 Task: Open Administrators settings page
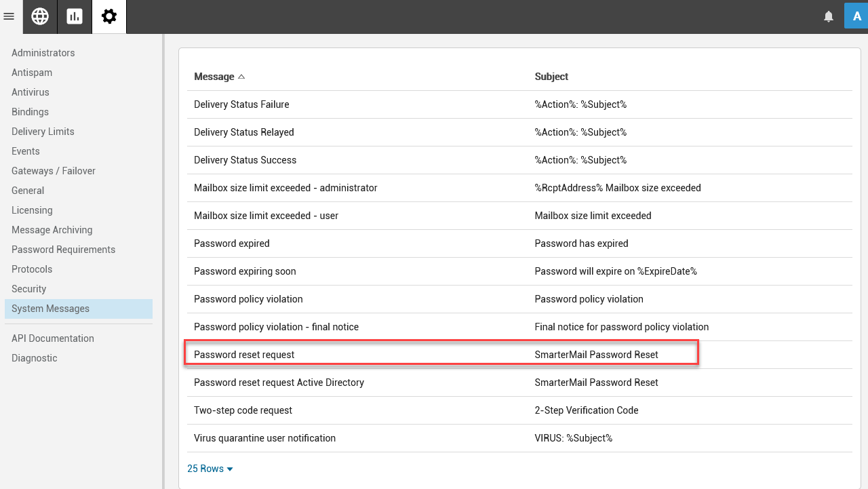click(x=43, y=53)
